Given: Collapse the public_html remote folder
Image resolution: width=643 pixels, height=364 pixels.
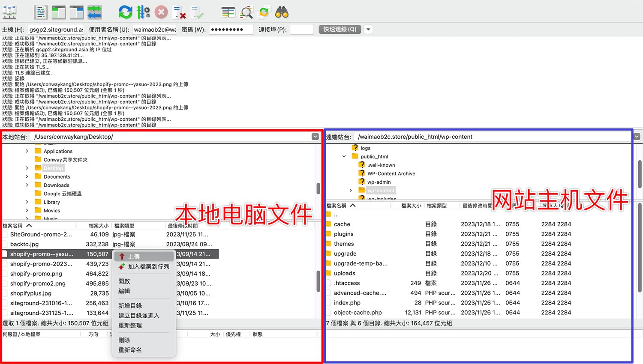Looking at the screenshot, I should tap(344, 156).
